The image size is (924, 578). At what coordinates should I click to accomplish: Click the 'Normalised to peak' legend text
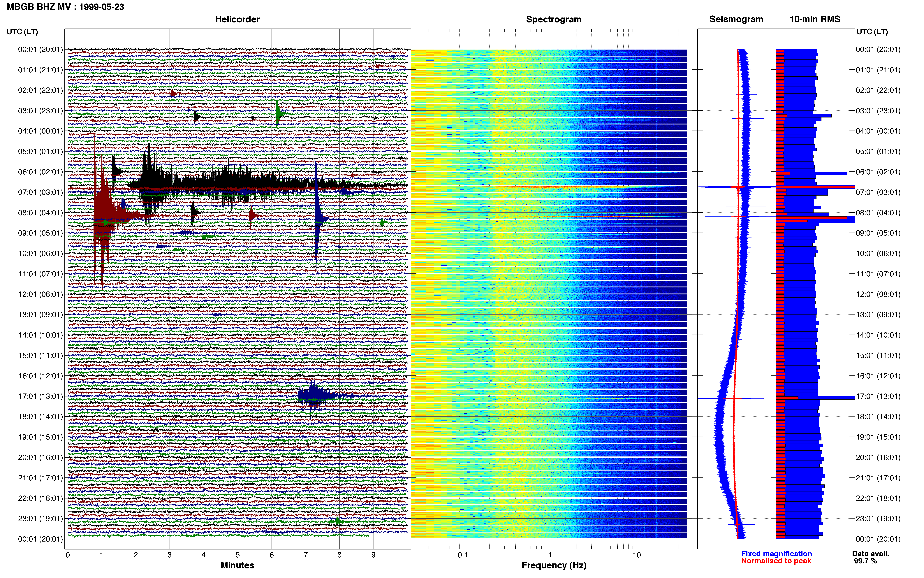(776, 561)
